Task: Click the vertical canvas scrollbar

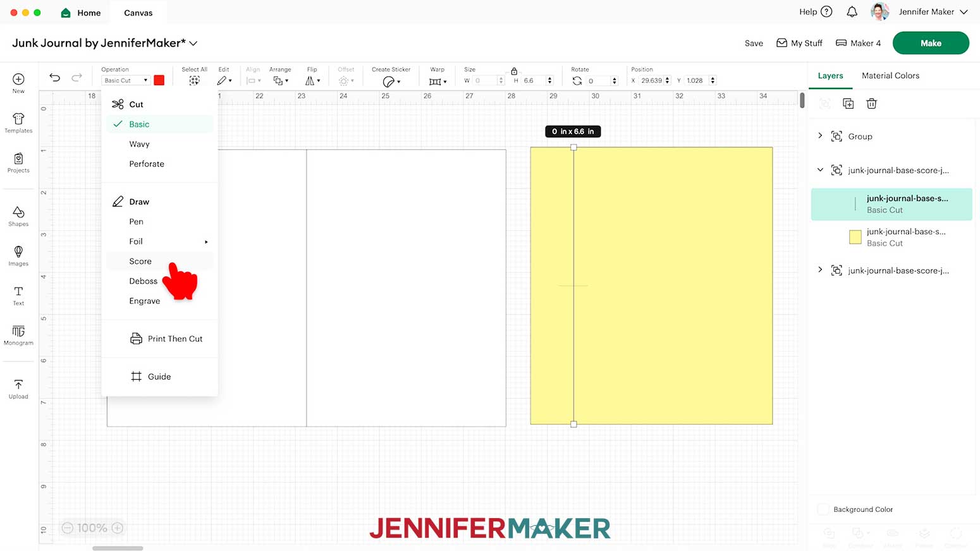Action: pyautogui.click(x=802, y=100)
